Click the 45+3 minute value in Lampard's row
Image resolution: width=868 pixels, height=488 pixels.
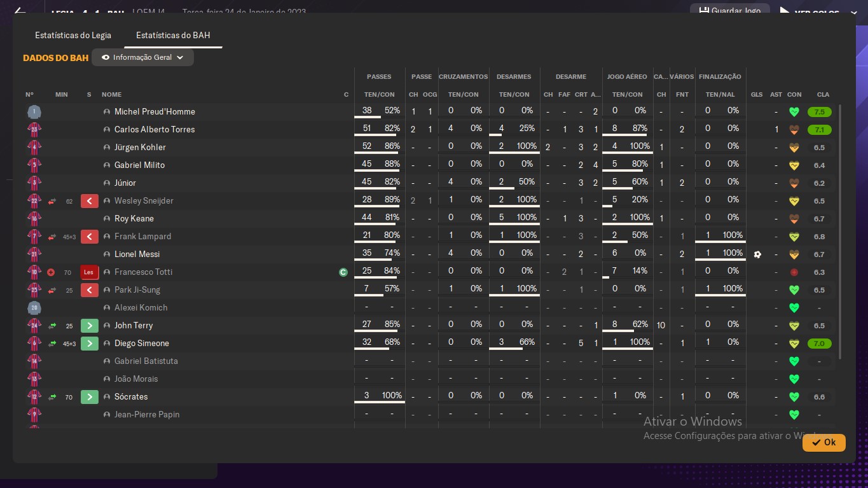tap(69, 237)
